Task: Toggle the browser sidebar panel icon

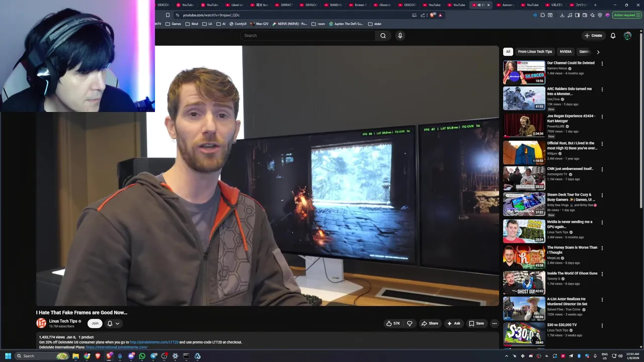Action: pyautogui.click(x=577, y=15)
